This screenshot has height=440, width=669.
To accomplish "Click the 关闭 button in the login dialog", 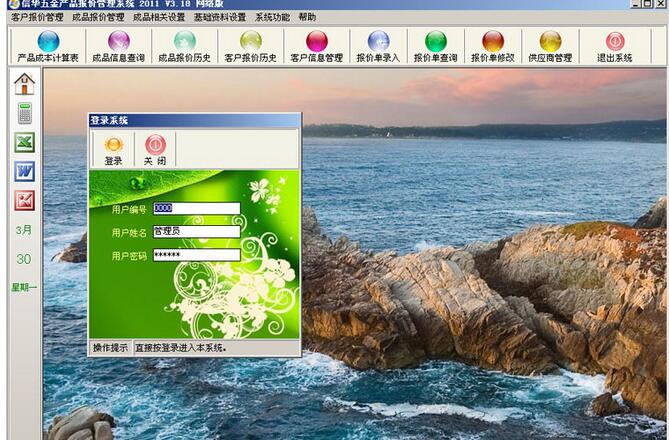I will (155, 150).
